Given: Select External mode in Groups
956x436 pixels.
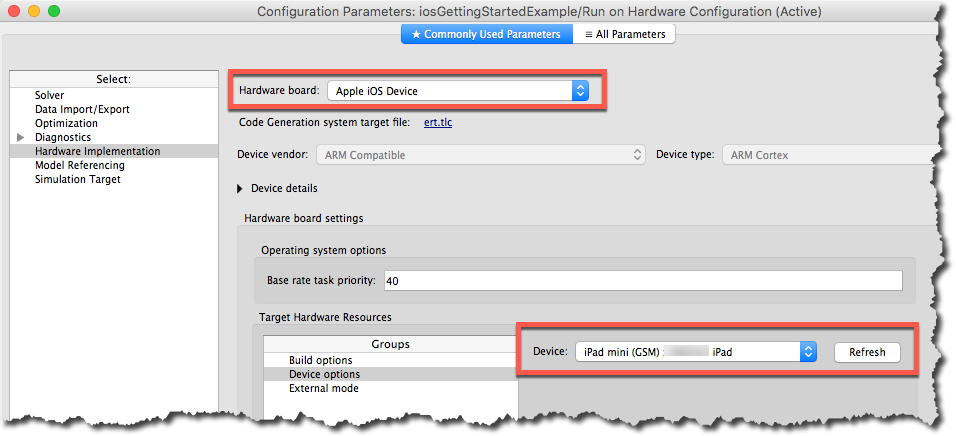Looking at the screenshot, I should pos(323,388).
